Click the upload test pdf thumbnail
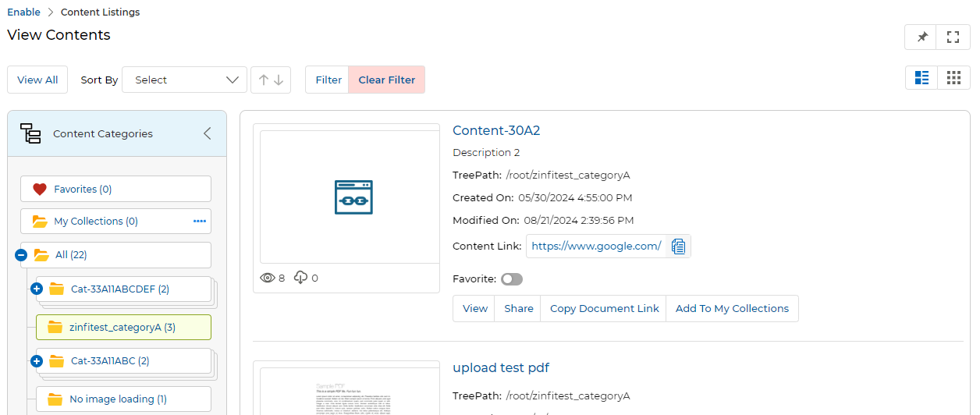 (350, 391)
